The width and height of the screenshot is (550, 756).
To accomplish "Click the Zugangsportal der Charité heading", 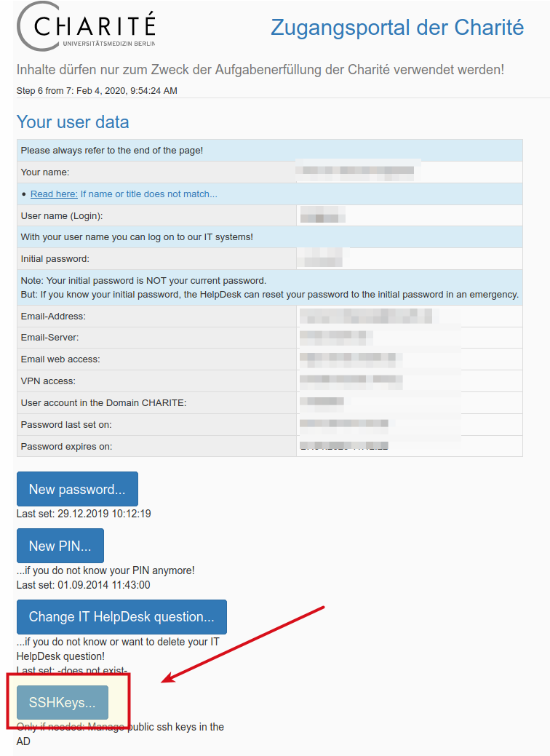I will [397, 28].
